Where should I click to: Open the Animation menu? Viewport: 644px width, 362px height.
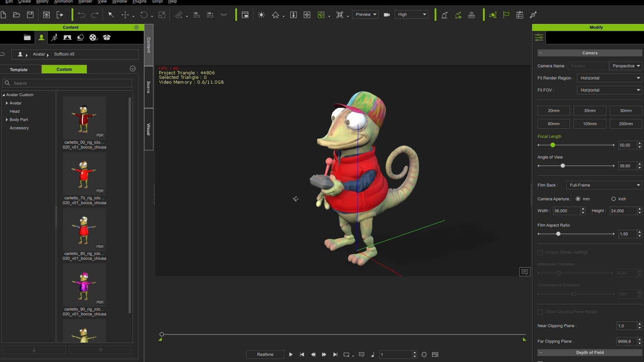coord(63,2)
